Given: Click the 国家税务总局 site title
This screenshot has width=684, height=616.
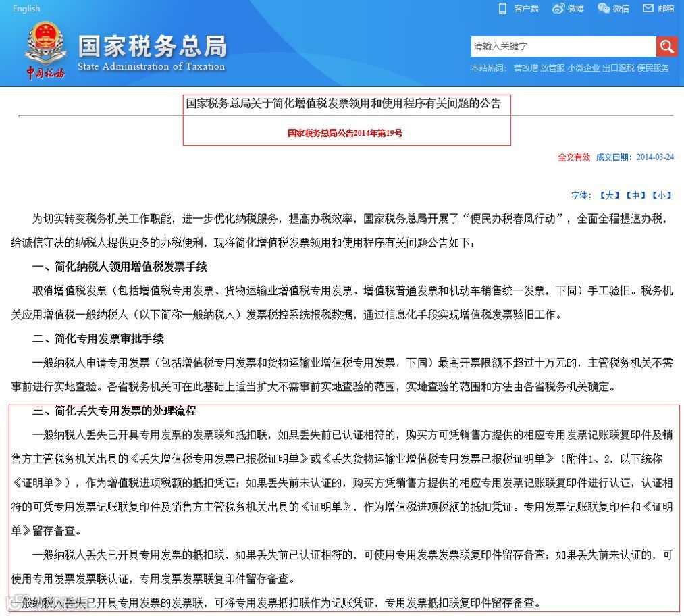Looking at the screenshot, I should pyautogui.click(x=152, y=46).
